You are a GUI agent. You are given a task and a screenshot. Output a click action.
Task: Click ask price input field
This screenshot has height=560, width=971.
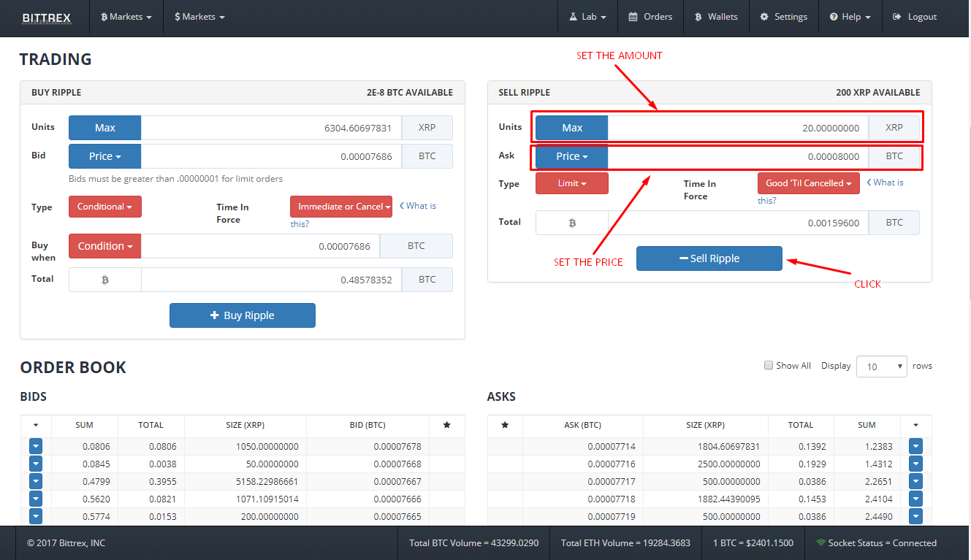(x=738, y=156)
